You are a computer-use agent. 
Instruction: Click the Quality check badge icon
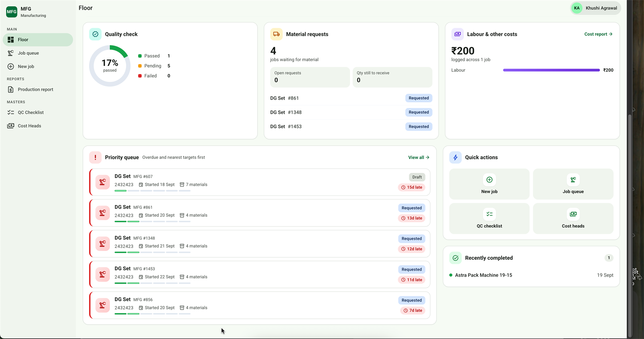coord(95,34)
